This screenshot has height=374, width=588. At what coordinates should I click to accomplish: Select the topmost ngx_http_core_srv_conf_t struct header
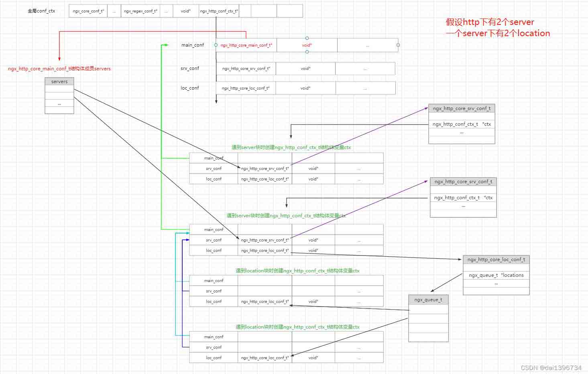(x=462, y=108)
